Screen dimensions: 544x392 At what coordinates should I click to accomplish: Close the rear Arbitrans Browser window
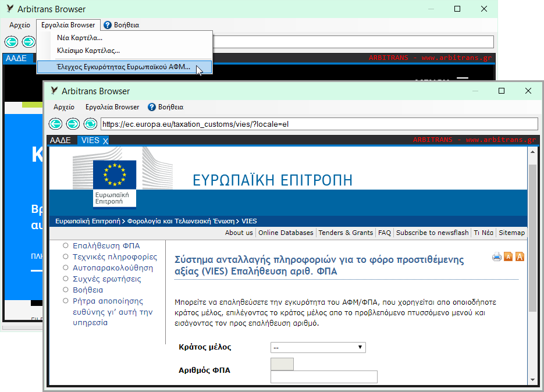[x=484, y=9]
